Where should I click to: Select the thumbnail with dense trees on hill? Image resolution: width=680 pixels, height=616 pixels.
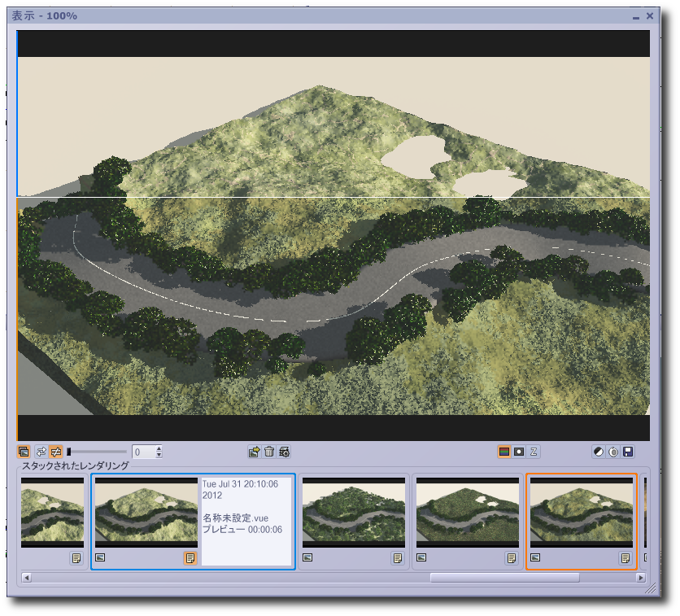[x=354, y=513]
